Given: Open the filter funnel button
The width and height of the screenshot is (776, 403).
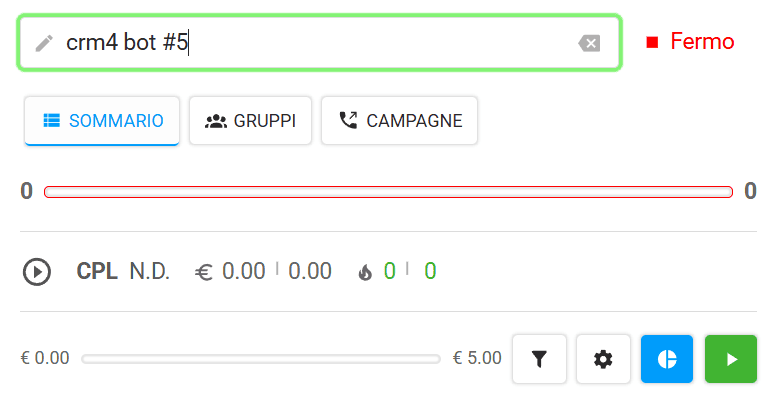Looking at the screenshot, I should click(x=539, y=359).
